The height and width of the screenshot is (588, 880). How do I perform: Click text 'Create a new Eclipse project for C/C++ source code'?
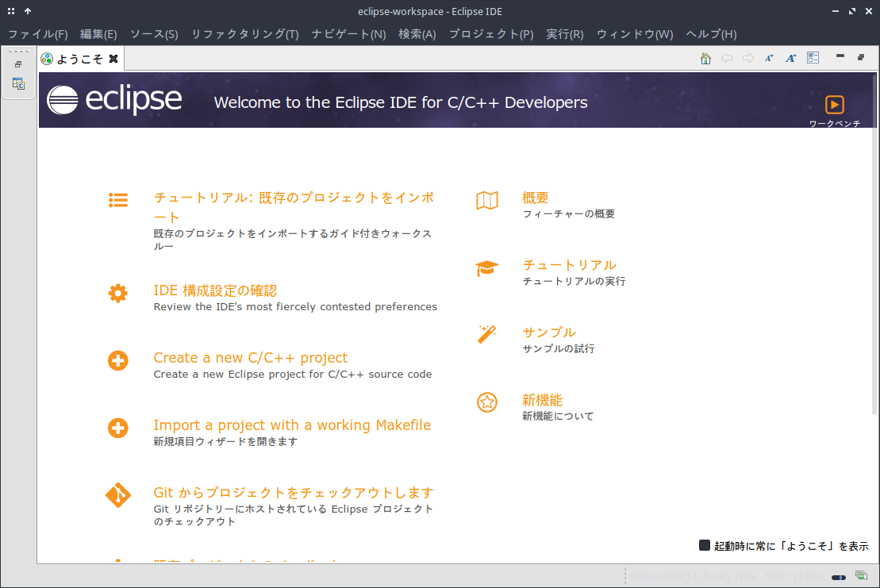tap(292, 375)
